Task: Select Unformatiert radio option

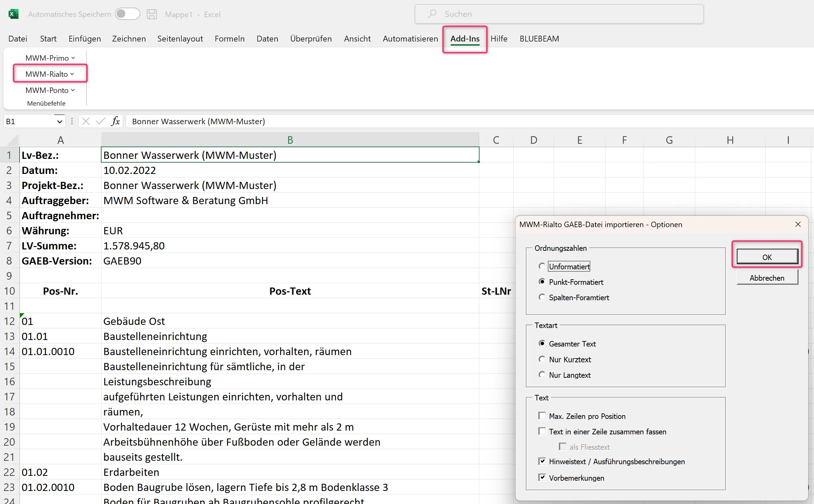Action: click(x=542, y=266)
